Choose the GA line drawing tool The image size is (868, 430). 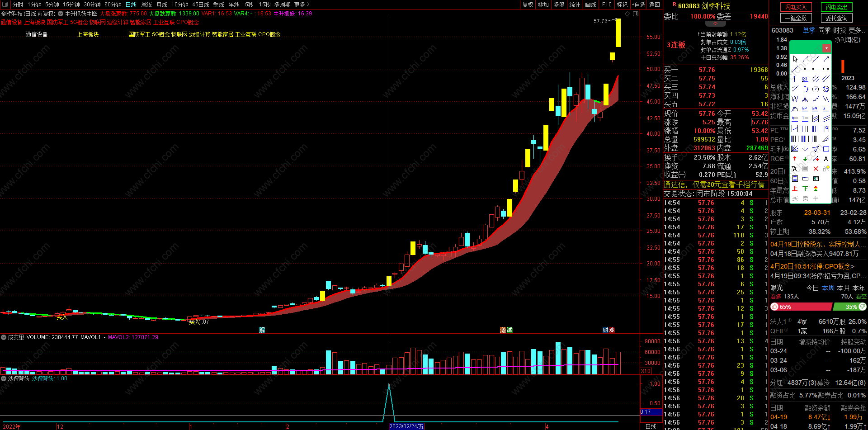(x=816, y=109)
